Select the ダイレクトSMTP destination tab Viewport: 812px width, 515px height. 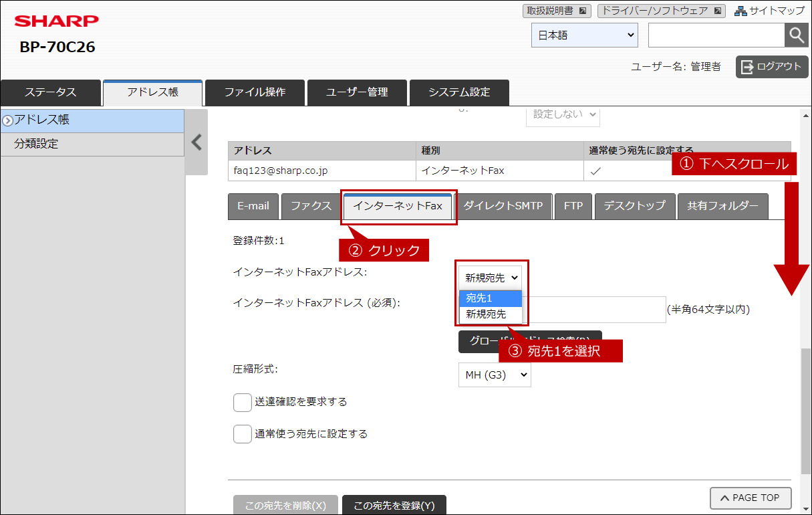[x=503, y=206]
